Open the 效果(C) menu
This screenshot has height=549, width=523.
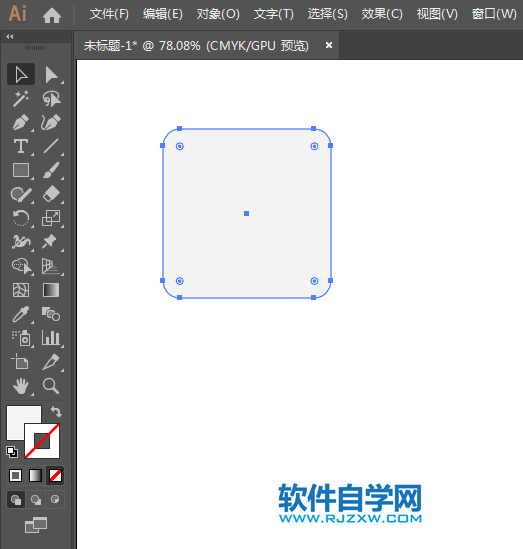[x=382, y=14]
